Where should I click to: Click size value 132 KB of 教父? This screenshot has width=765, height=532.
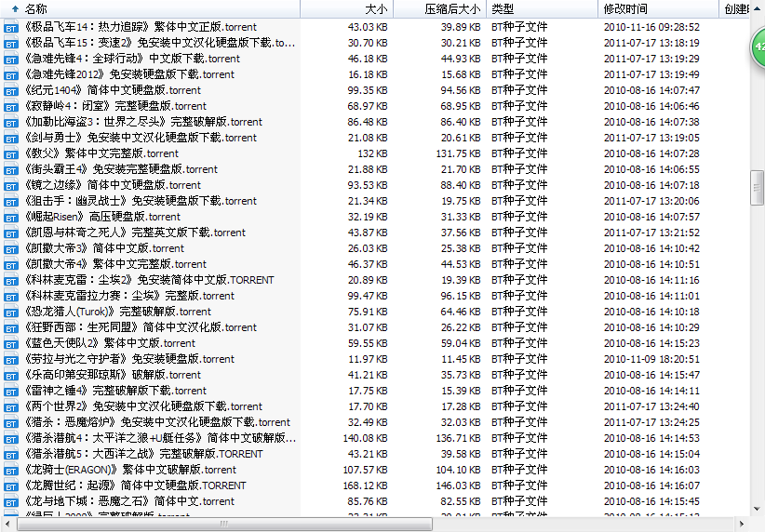373,153
